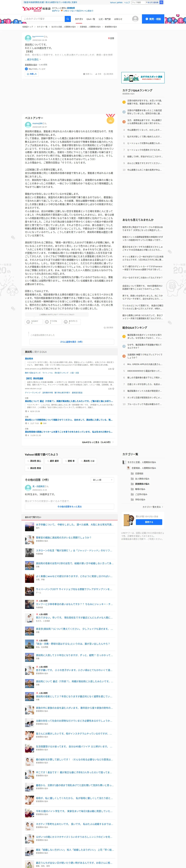Viewport: 186px width, 868px height.
Task: Open 学校の悩み folder category
Action: coord(138,499)
